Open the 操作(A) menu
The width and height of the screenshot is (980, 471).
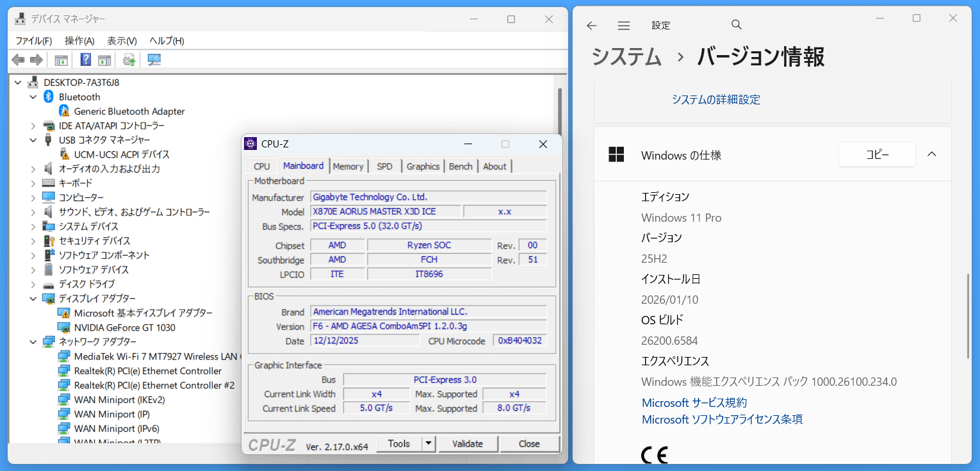[79, 40]
